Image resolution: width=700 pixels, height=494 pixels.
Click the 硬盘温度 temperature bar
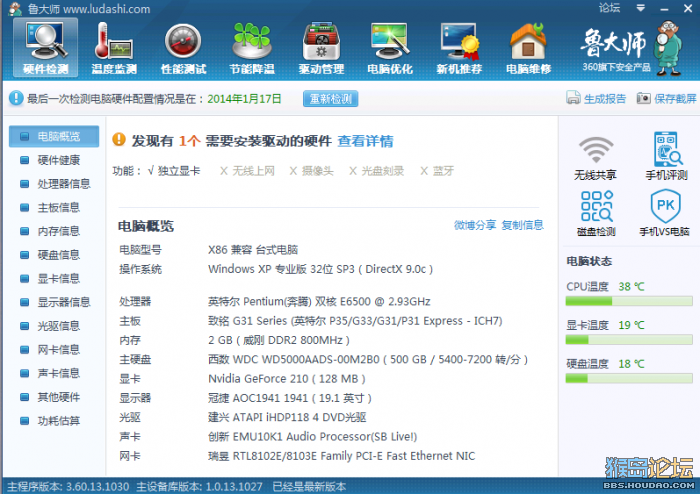coord(629,378)
